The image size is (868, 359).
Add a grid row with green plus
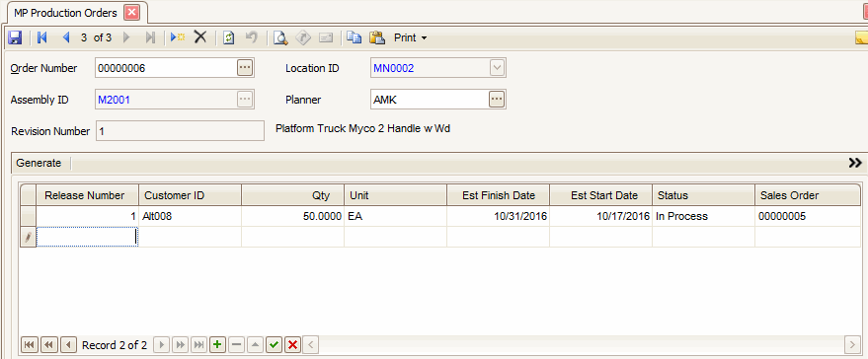pyautogui.click(x=217, y=345)
